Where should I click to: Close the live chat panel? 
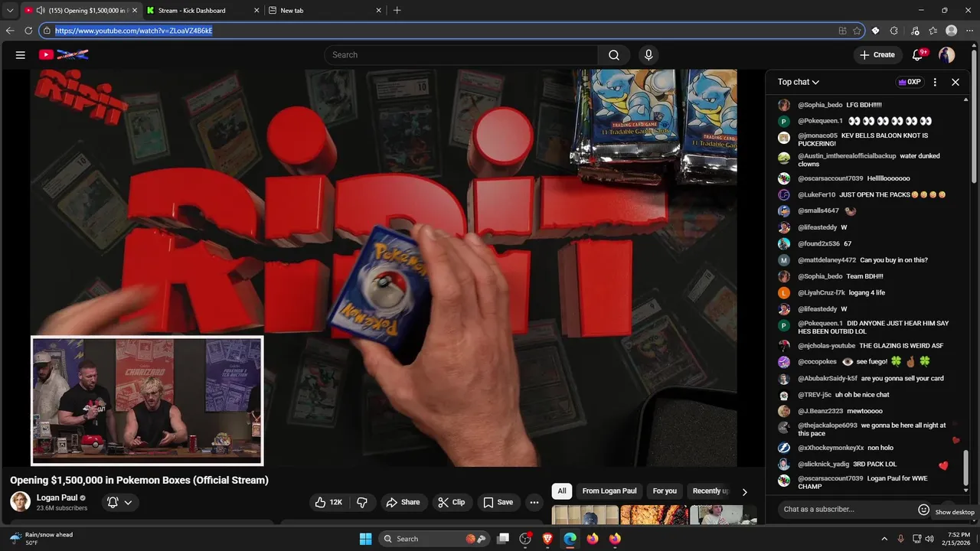[955, 82]
